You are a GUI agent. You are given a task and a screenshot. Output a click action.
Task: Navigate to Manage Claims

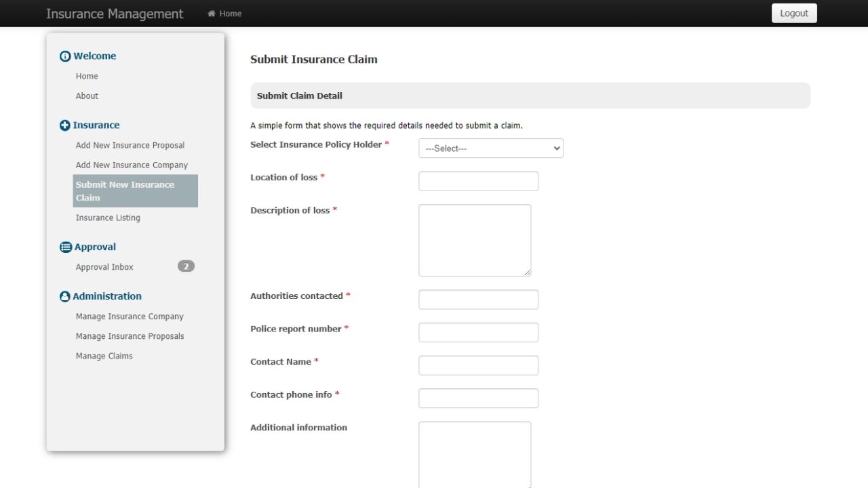[x=104, y=356]
